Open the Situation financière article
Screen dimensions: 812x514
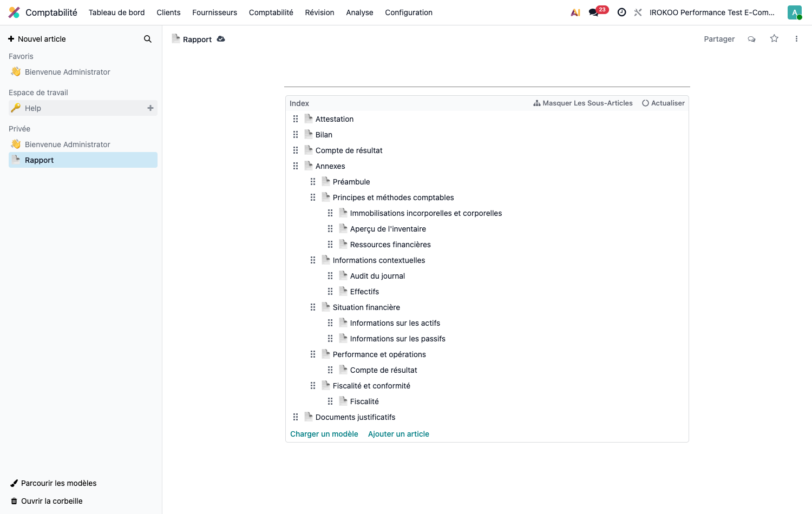pyautogui.click(x=366, y=307)
